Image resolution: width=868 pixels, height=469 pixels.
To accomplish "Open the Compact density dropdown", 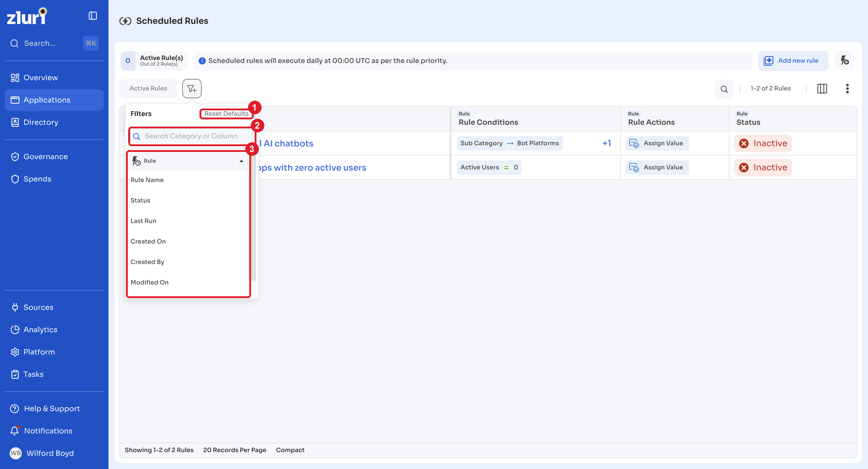I will pyautogui.click(x=290, y=450).
